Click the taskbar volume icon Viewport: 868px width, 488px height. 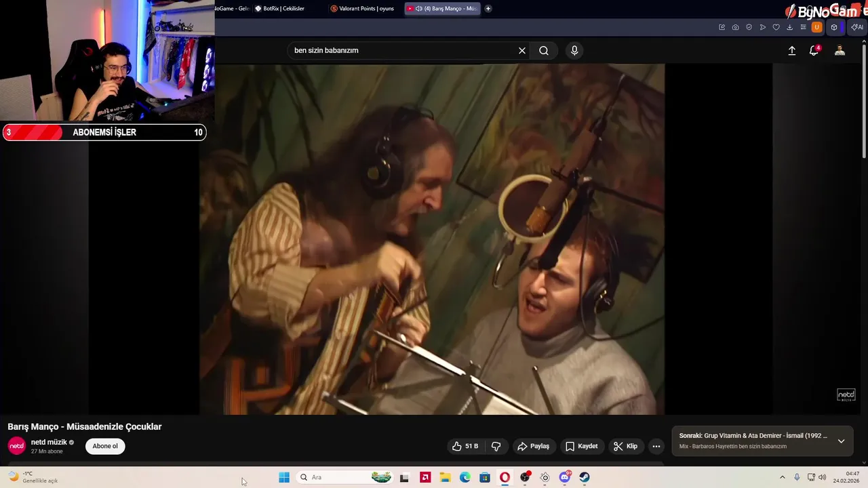click(822, 477)
